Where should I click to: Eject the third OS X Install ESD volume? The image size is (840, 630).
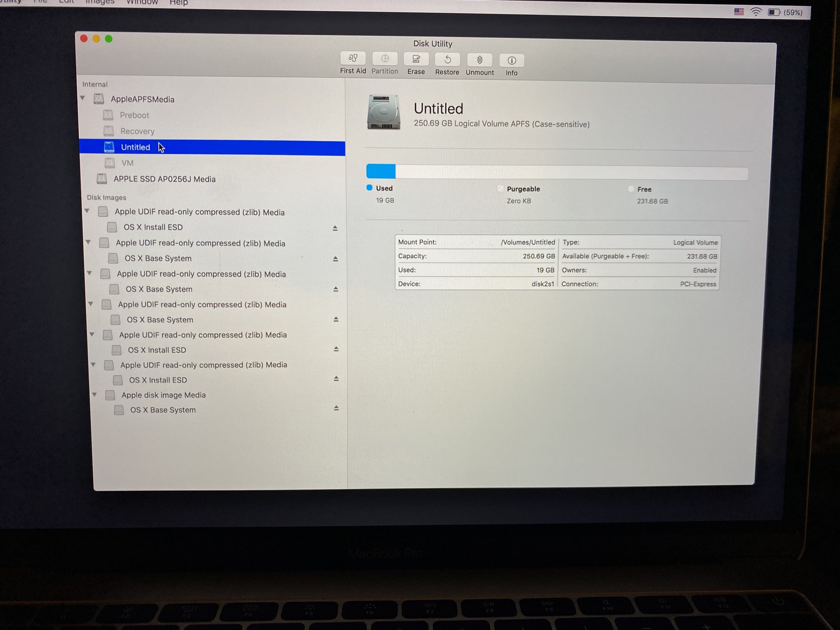tap(336, 378)
